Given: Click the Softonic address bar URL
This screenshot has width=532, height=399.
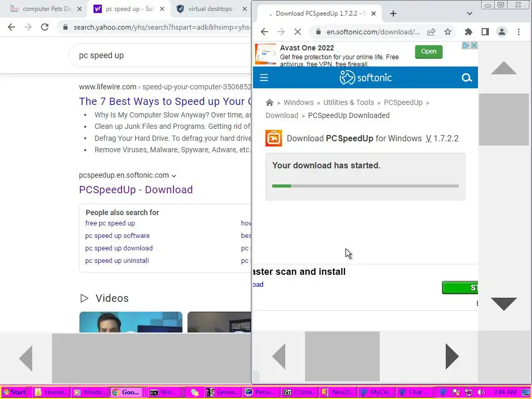Looking at the screenshot, I should pyautogui.click(x=373, y=32).
